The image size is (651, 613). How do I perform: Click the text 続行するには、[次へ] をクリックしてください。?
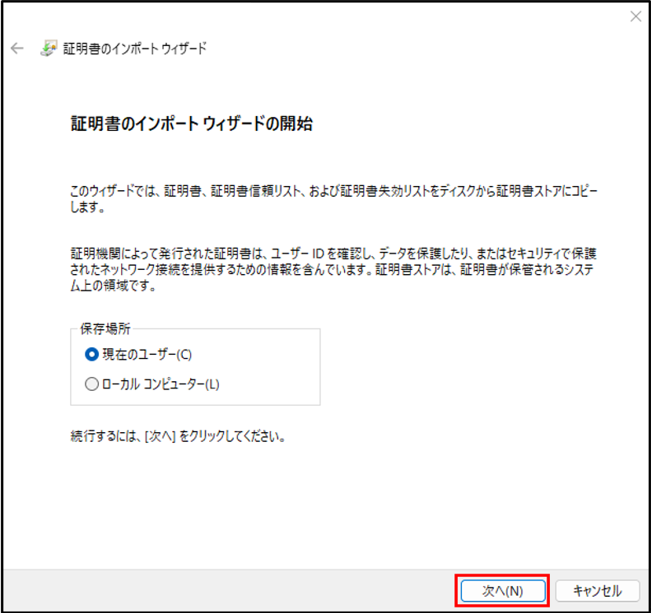pos(178,436)
